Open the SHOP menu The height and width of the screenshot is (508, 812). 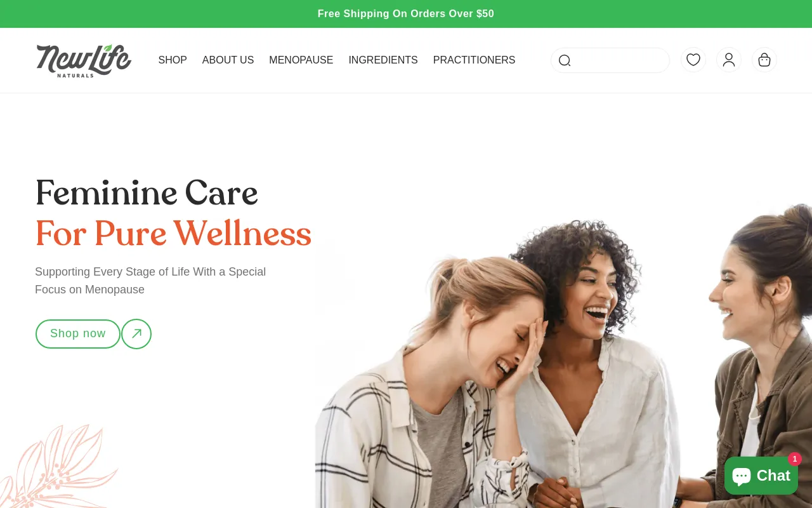tap(173, 60)
